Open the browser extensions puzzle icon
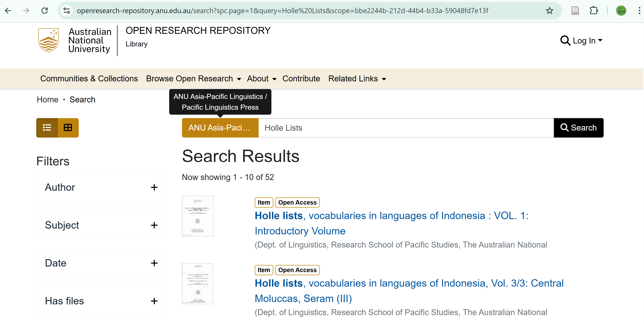 594,11
